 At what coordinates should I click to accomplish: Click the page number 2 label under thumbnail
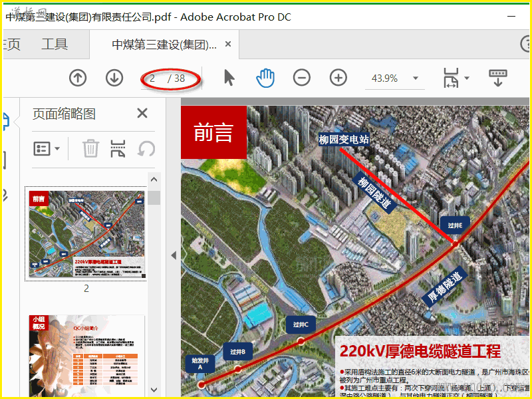coord(86,289)
